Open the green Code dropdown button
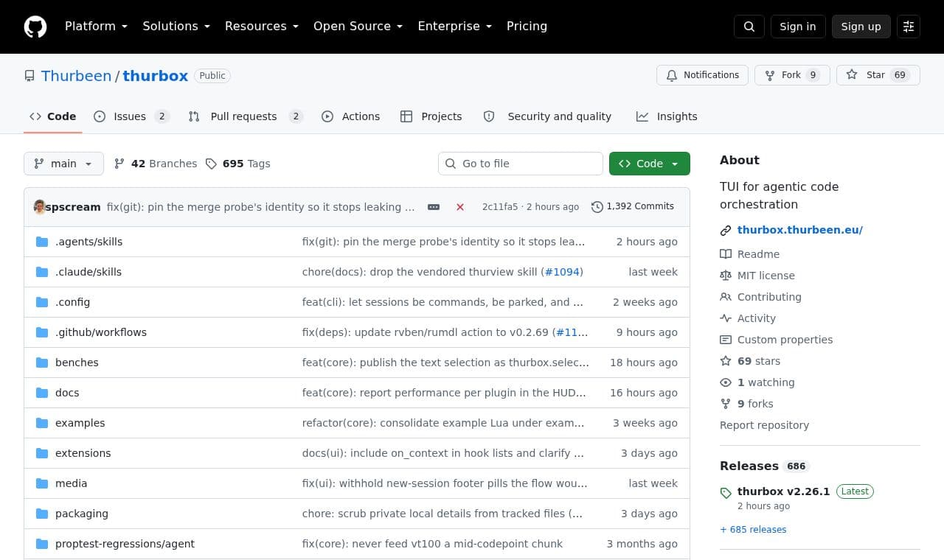 coord(650,164)
